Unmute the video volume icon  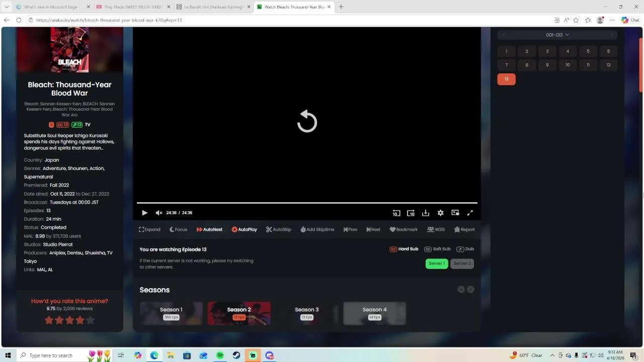(x=159, y=213)
